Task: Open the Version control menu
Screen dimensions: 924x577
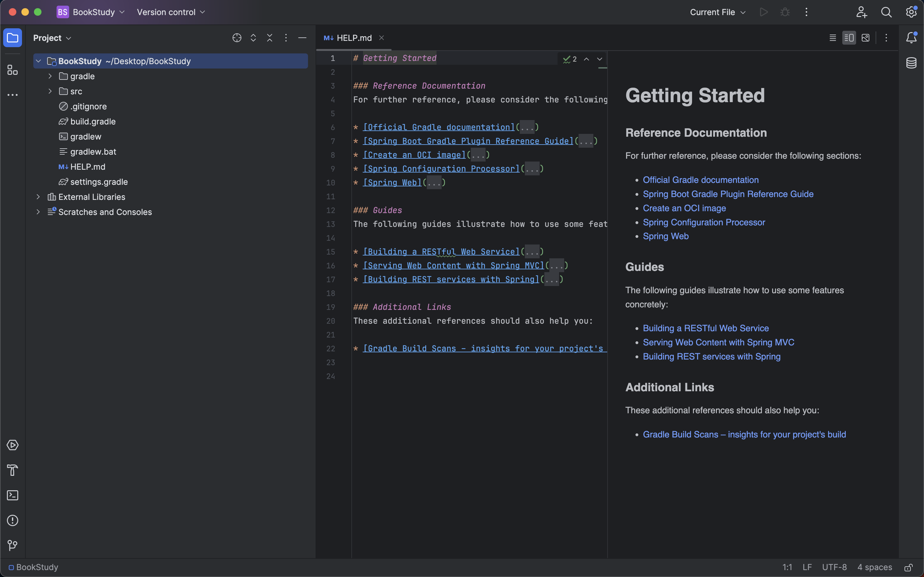Action: 171,12
